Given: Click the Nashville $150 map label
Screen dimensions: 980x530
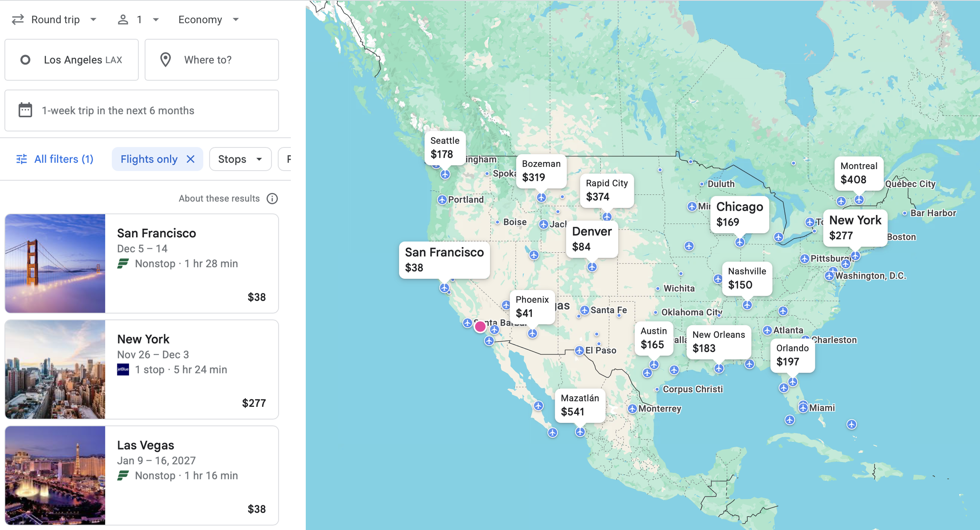Looking at the screenshot, I should 747,279.
